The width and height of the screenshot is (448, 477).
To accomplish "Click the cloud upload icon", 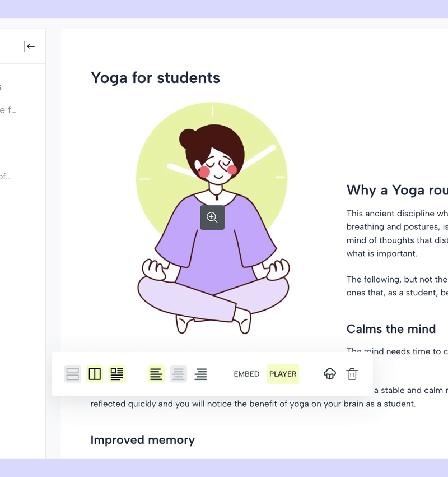I will [x=330, y=374].
